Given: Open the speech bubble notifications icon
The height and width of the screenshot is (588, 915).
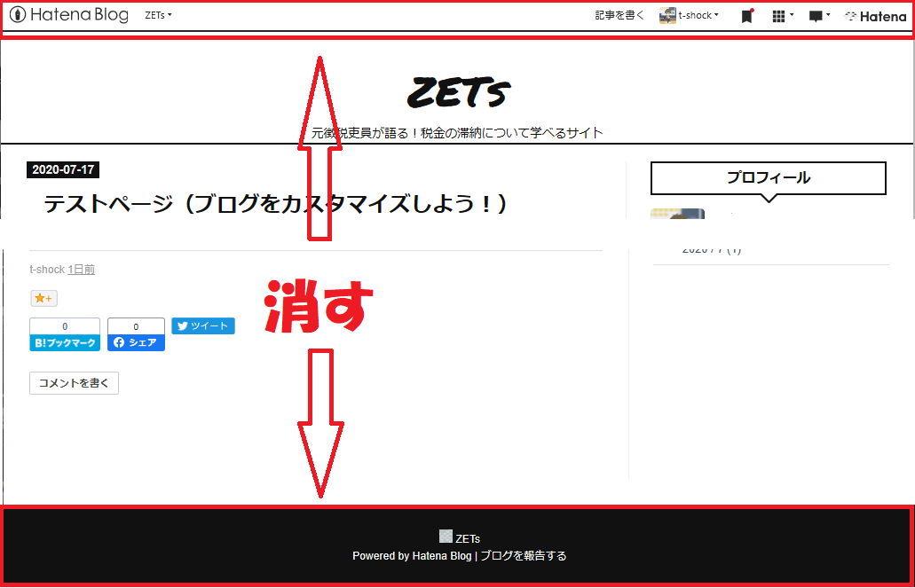Looking at the screenshot, I should (x=819, y=16).
